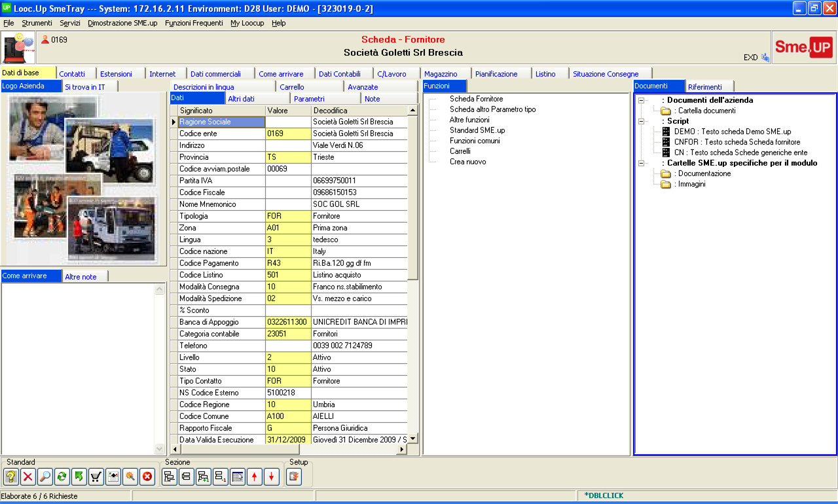Image resolution: width=838 pixels, height=504 pixels.
Task: Click the EXD icon near Sme.UP logo
Action: click(765, 58)
